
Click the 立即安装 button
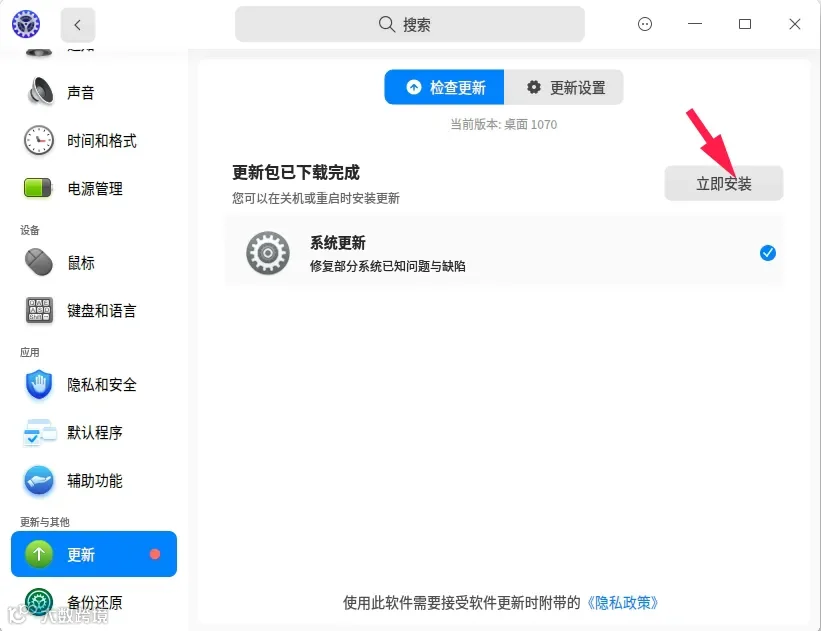click(724, 183)
